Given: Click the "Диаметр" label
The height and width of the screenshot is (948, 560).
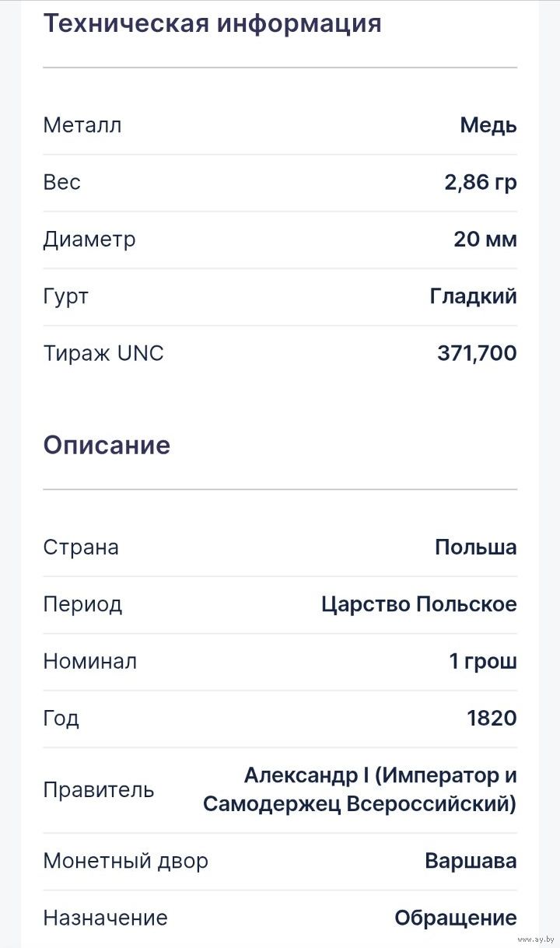Looking at the screenshot, I should pyautogui.click(x=89, y=240).
